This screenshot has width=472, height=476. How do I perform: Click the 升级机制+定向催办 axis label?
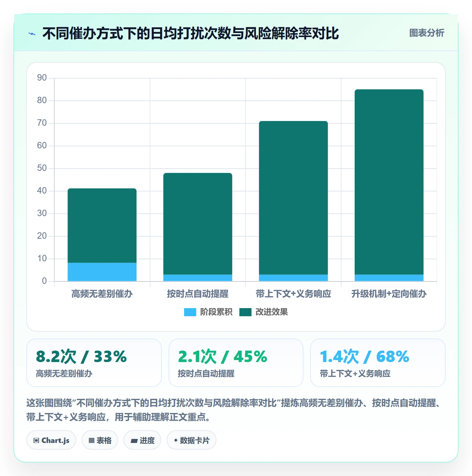coord(389,294)
